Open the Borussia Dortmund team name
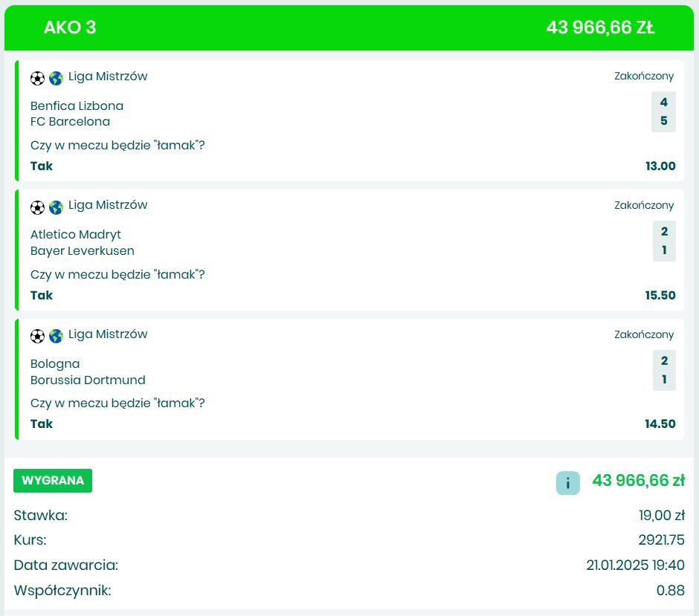The width and height of the screenshot is (699, 616). pos(88,380)
